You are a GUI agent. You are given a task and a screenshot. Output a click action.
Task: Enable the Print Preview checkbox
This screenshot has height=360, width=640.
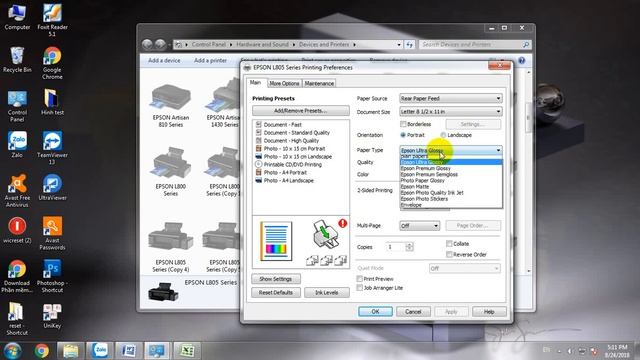[360, 279]
